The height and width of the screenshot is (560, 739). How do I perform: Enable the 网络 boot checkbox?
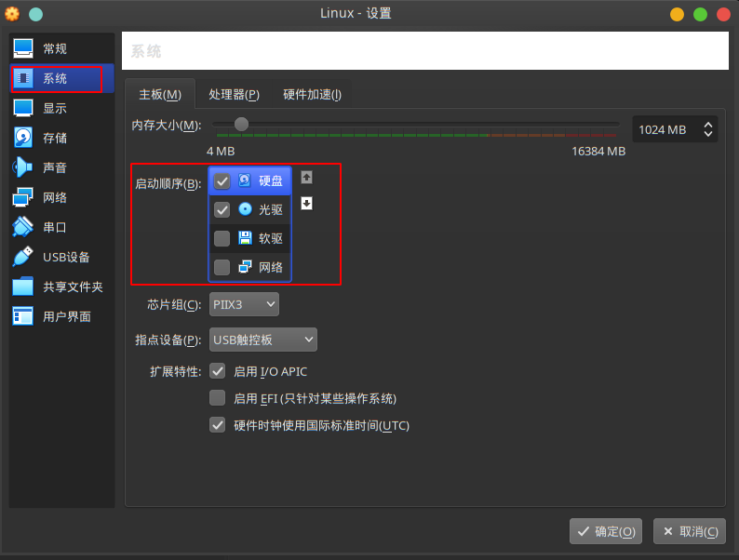[222, 267]
